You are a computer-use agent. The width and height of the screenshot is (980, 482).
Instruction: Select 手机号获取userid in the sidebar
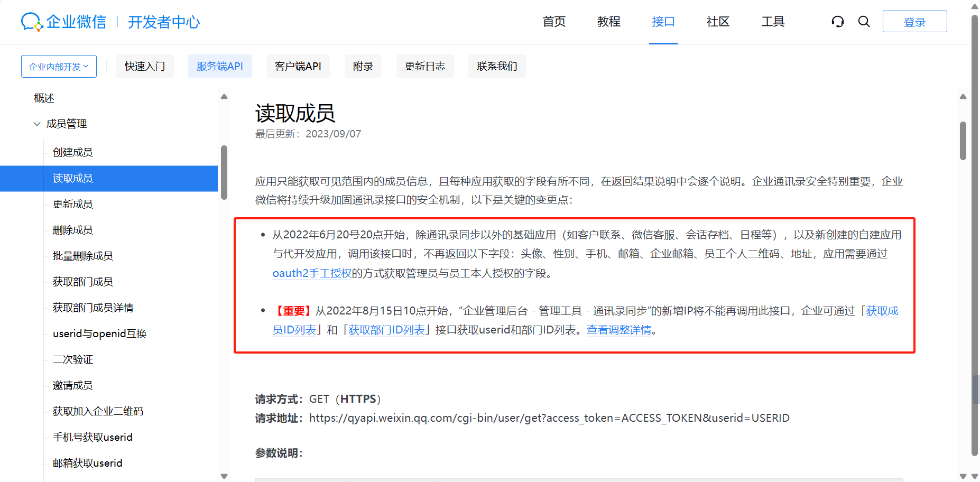click(x=93, y=438)
